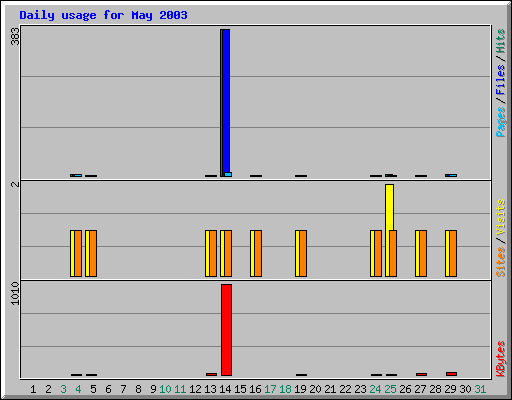The width and height of the screenshot is (512, 400).
Task: Click the 'Files' legend label
Action: (x=500, y=80)
